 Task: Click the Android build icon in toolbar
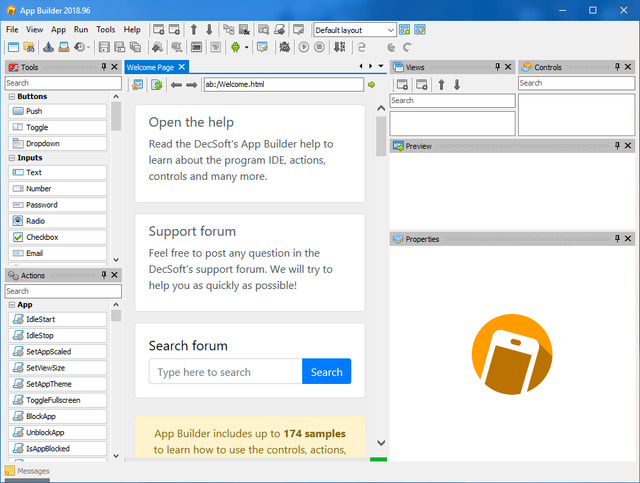pos(236,47)
